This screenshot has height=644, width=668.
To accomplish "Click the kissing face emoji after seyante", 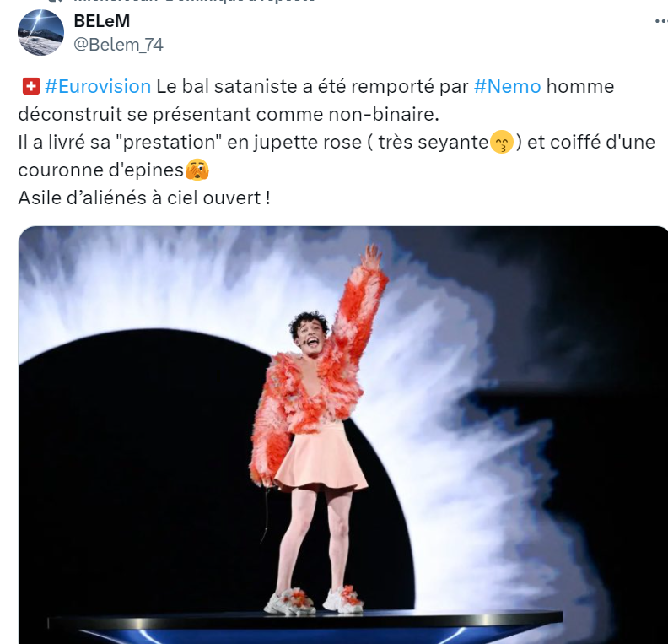I will point(502,143).
